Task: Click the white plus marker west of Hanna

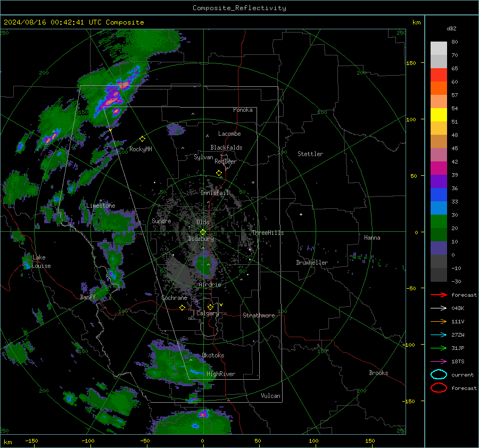Action: click(x=301, y=214)
